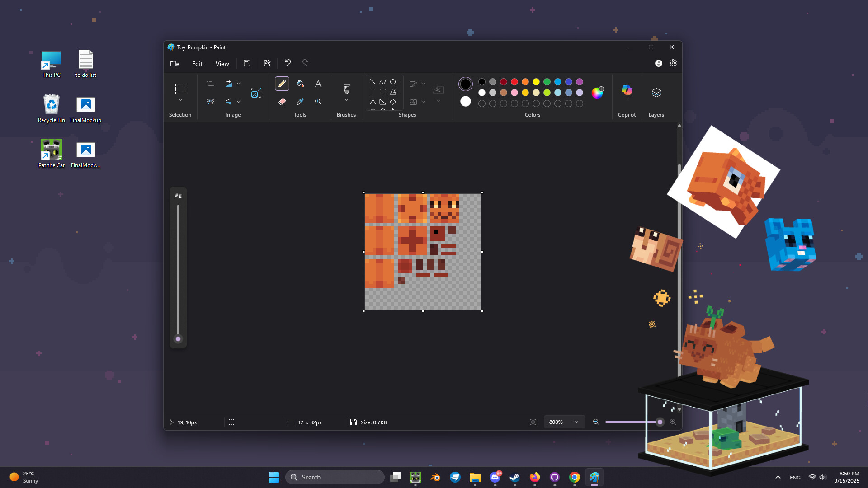
Task: Open the Resize image dialog icon
Action: 256,93
